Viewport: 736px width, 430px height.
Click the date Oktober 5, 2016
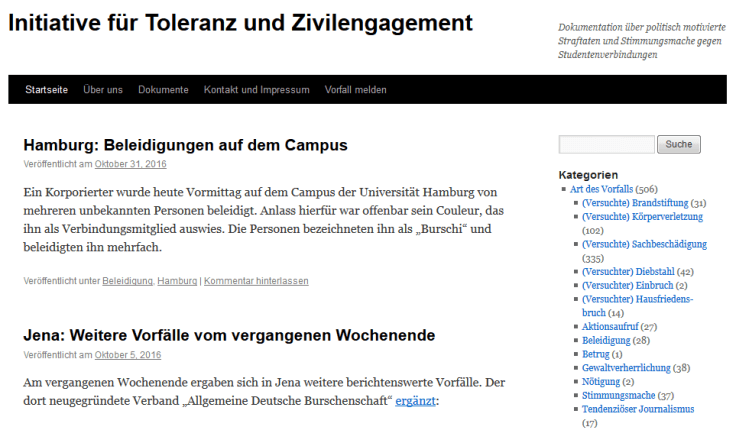(x=128, y=354)
